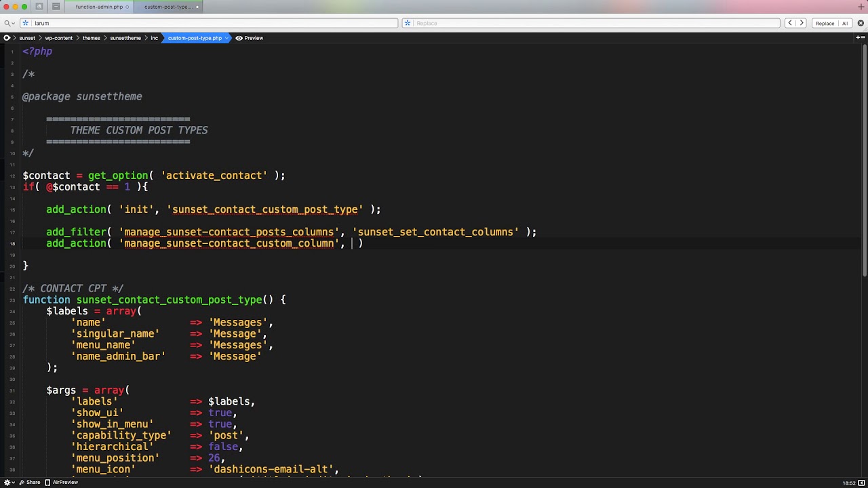Screen dimensions: 868x488
Task: Click the navigator toggle at status bar right
Action: 862,483
